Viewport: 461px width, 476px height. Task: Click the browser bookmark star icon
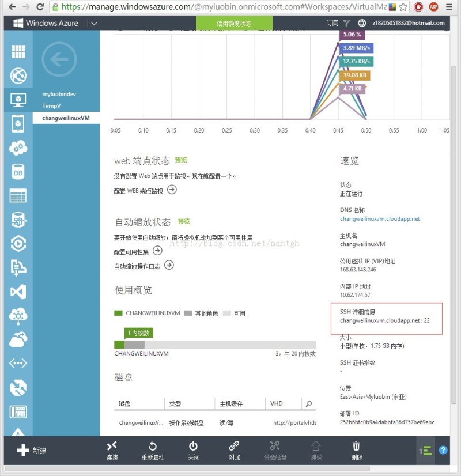(403, 7)
